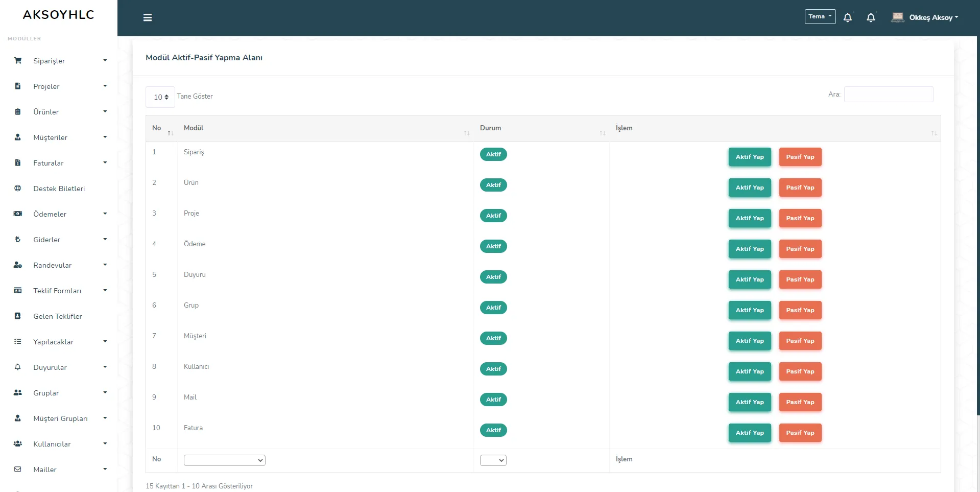Open the Durum filter dropdown in footer
Screen dimensions: 980x492
point(493,460)
